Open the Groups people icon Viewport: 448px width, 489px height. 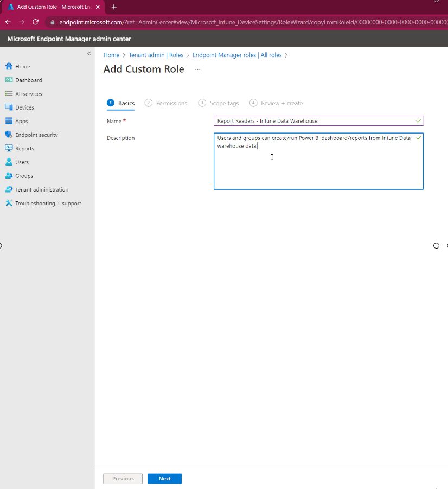[x=9, y=176]
